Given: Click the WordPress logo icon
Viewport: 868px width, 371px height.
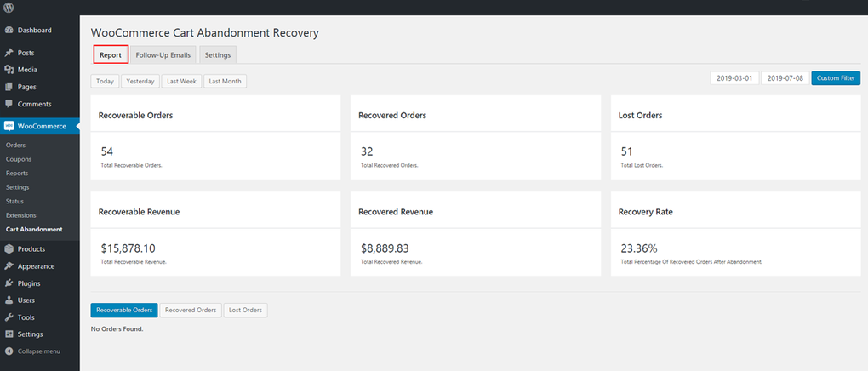Looking at the screenshot, I should (9, 8).
